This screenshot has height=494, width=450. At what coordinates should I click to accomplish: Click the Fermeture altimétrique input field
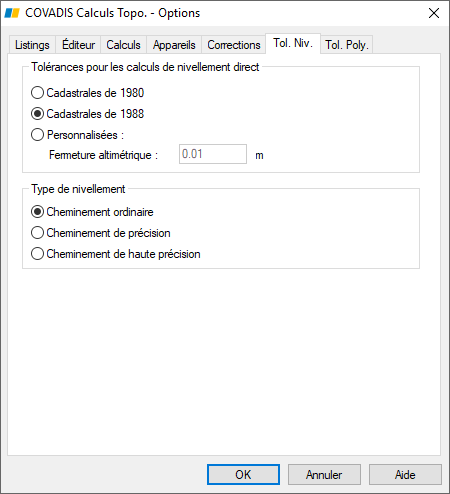pos(213,154)
